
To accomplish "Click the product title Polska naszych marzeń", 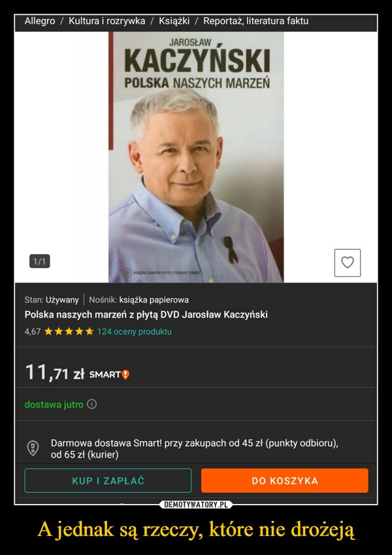I will pos(146,314).
